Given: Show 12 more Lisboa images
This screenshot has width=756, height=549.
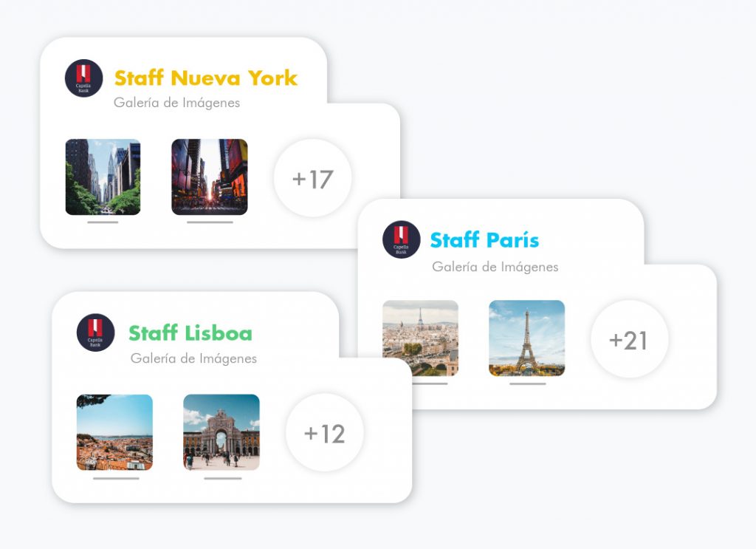Looking at the screenshot, I should (325, 433).
